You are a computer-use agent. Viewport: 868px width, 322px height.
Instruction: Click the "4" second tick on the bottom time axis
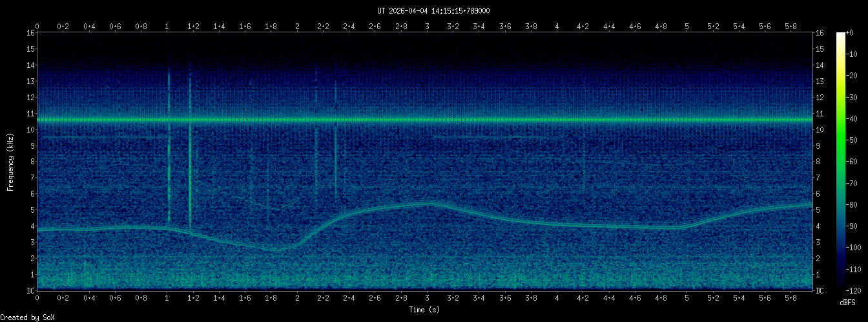(557, 298)
